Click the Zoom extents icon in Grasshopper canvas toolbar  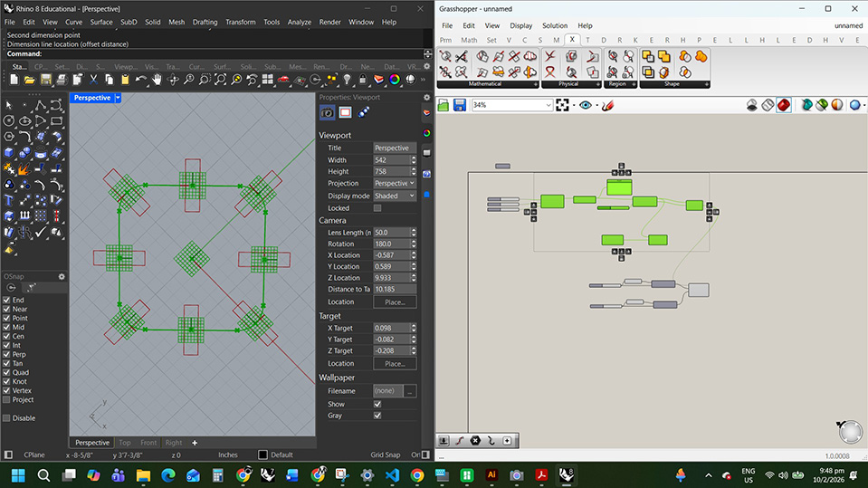point(563,105)
